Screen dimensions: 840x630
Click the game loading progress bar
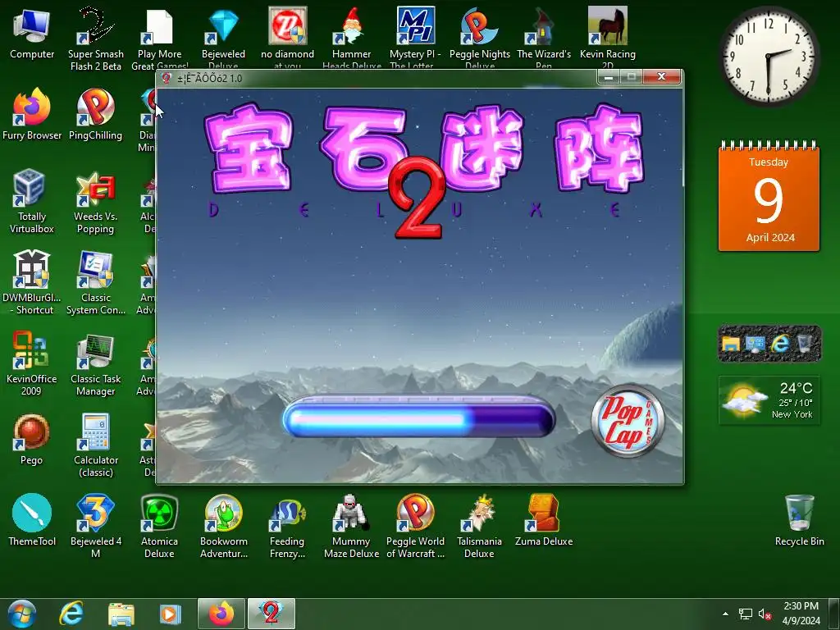(x=419, y=417)
